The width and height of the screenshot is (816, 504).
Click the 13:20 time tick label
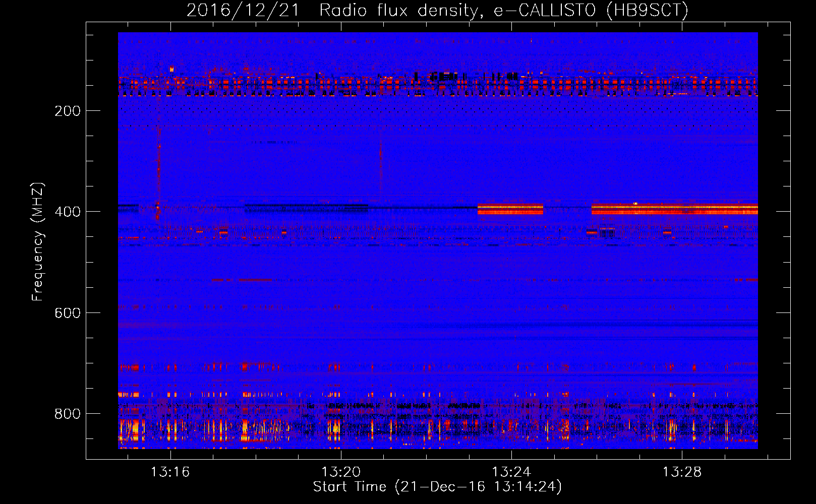click(341, 472)
